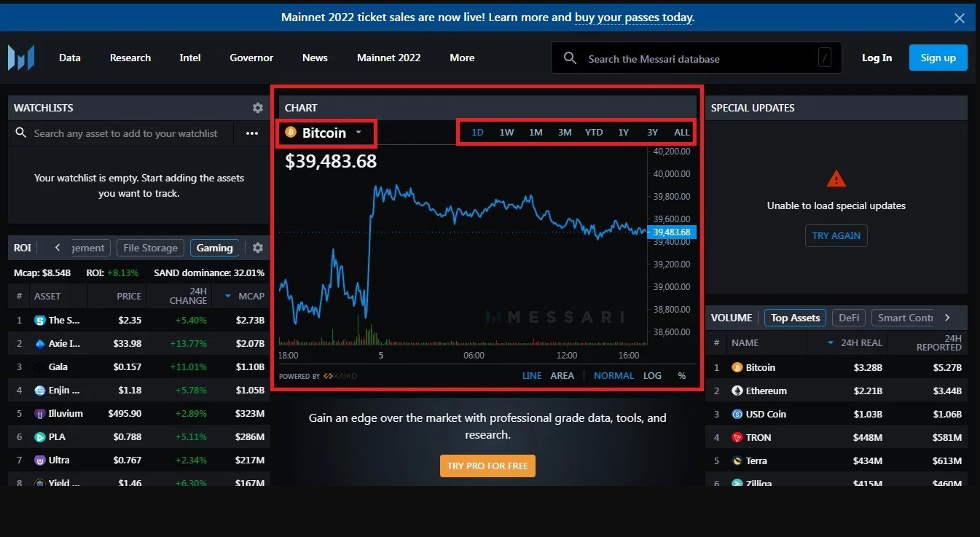Viewport: 980px width, 537px height.
Task: Set chart scale to LOG
Action: click(x=652, y=375)
